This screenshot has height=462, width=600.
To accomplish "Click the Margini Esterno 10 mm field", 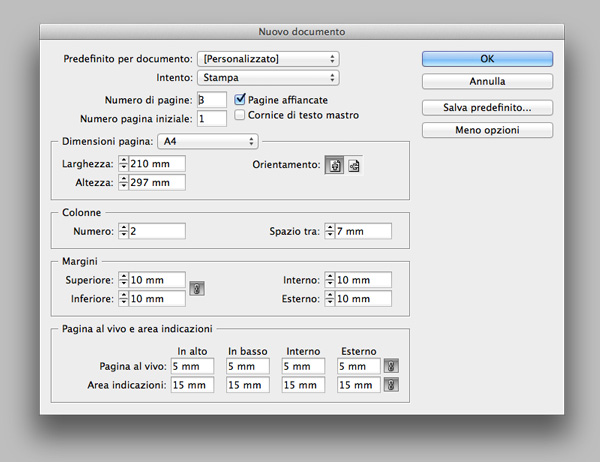I will [364, 299].
